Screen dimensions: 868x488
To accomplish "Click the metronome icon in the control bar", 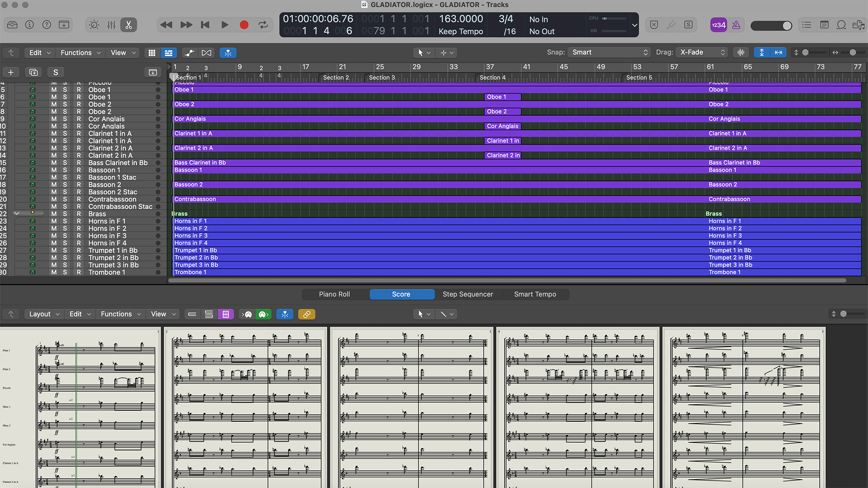I will pos(736,25).
